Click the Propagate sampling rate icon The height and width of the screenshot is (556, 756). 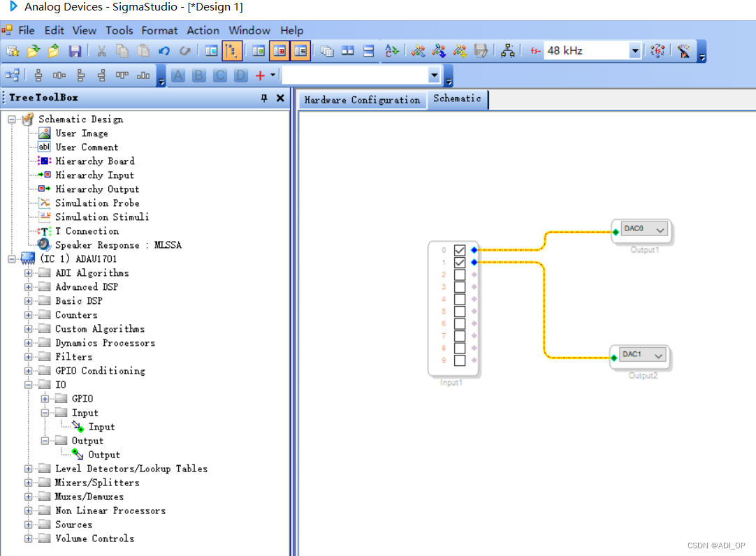point(657,50)
